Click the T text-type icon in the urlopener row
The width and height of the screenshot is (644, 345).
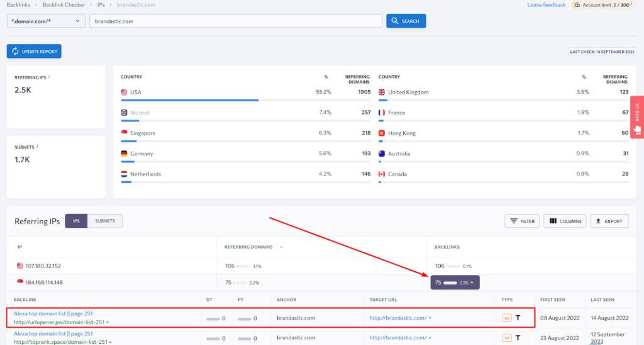point(518,318)
